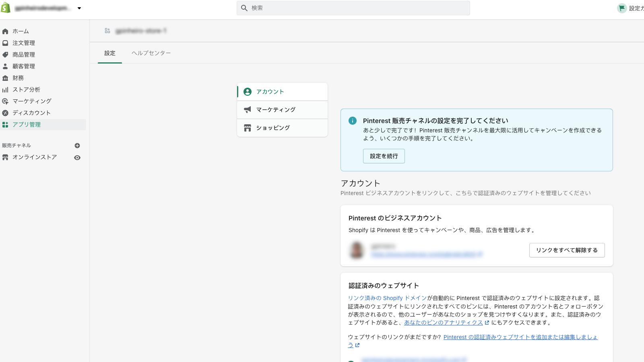The width and height of the screenshot is (644, 362).
Task: Select ショッピング in settings navigation
Action: pos(282,128)
